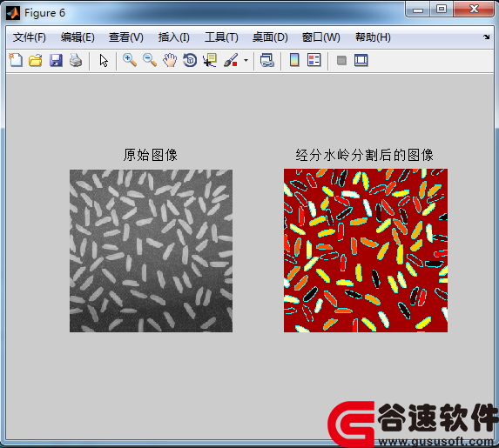
Task: Open a file with the folder icon
Action: point(36,60)
